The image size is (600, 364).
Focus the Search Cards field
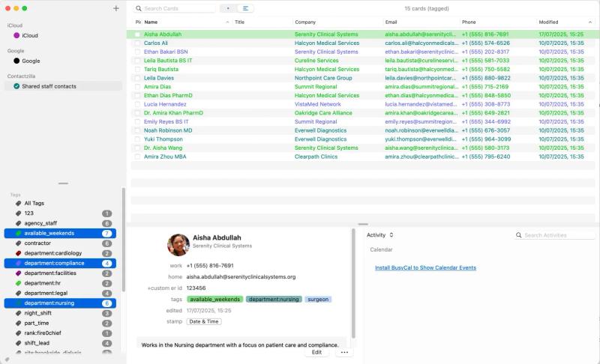coord(175,8)
